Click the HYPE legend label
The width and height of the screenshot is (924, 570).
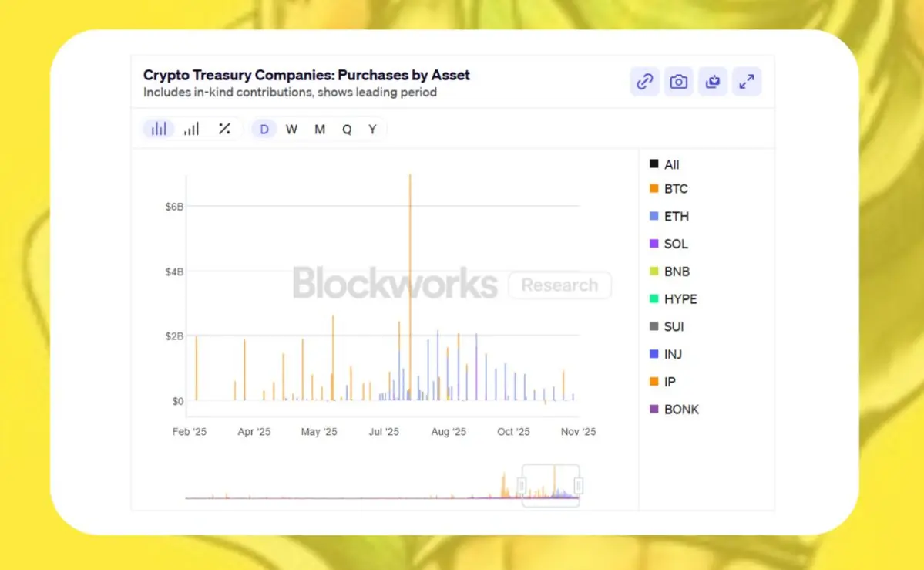(680, 299)
